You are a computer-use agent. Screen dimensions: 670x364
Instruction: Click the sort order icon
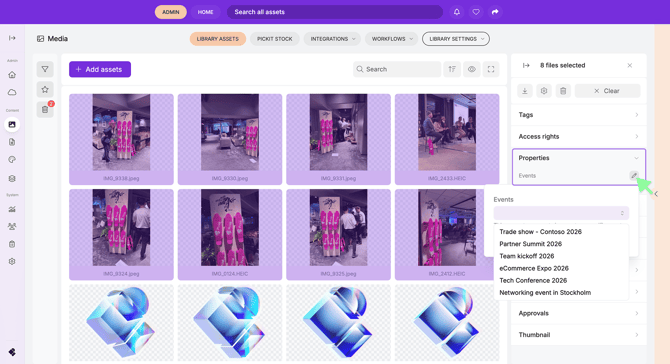click(x=452, y=69)
